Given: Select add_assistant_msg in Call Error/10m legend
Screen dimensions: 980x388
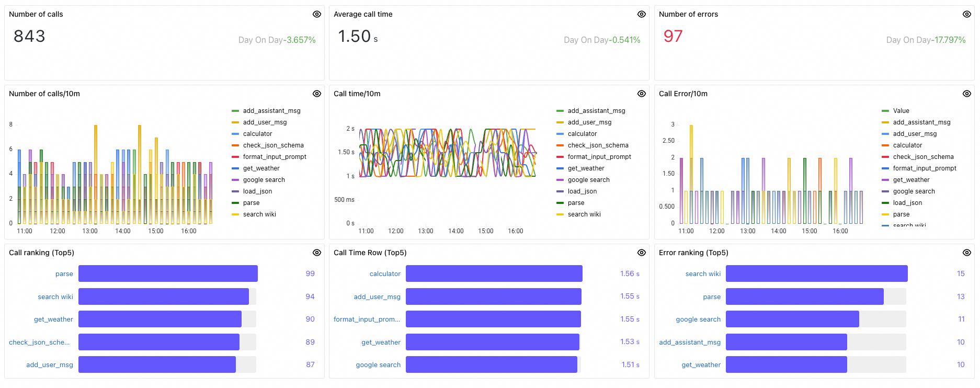Looking at the screenshot, I should (922, 122).
